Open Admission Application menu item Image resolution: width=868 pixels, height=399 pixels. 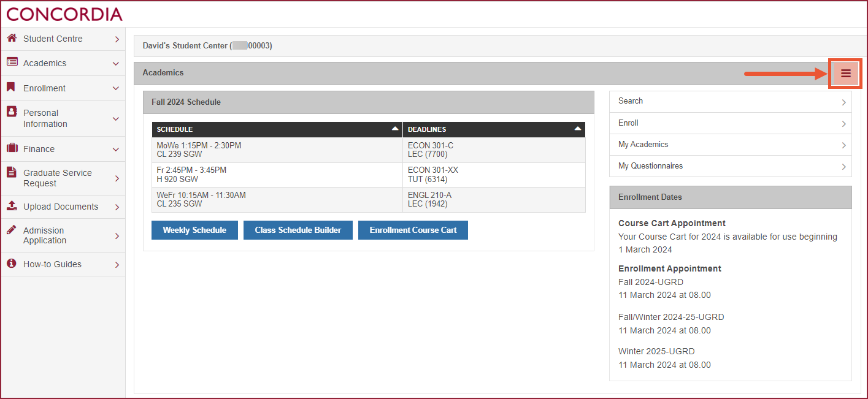pyautogui.click(x=63, y=235)
